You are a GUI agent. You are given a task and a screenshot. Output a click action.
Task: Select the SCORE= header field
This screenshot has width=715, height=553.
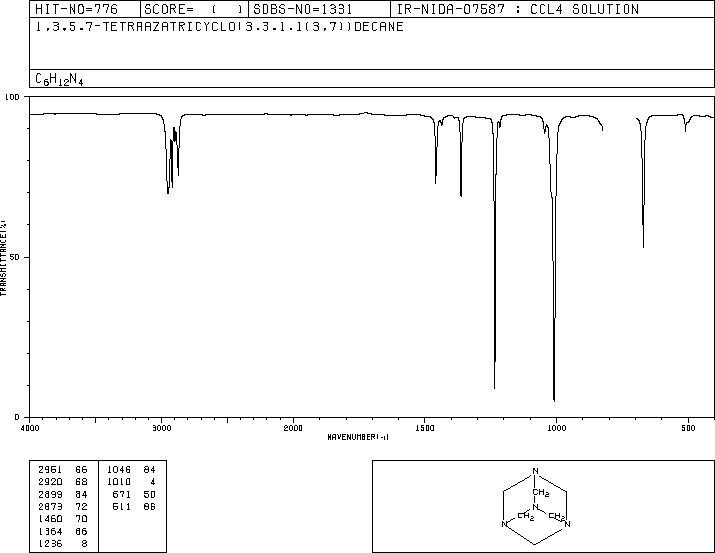click(x=194, y=9)
